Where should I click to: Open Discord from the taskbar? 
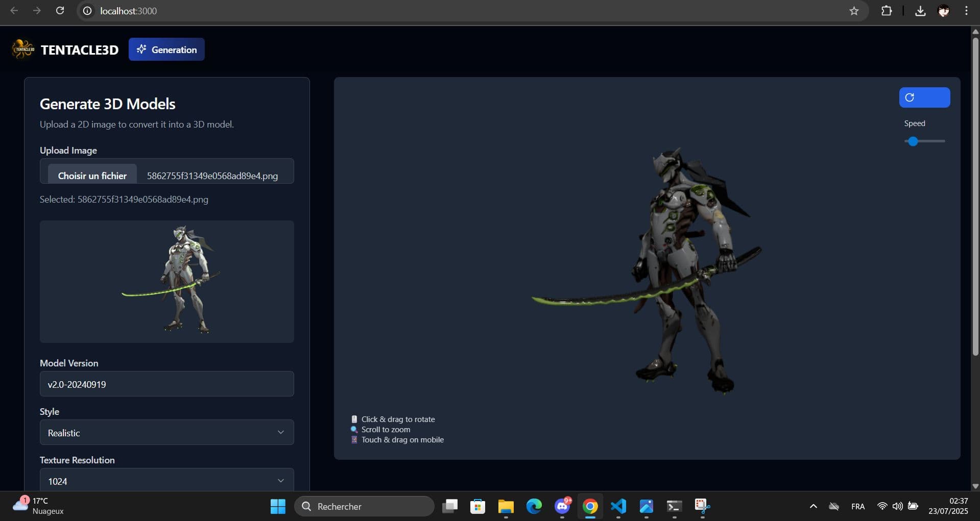click(x=562, y=506)
